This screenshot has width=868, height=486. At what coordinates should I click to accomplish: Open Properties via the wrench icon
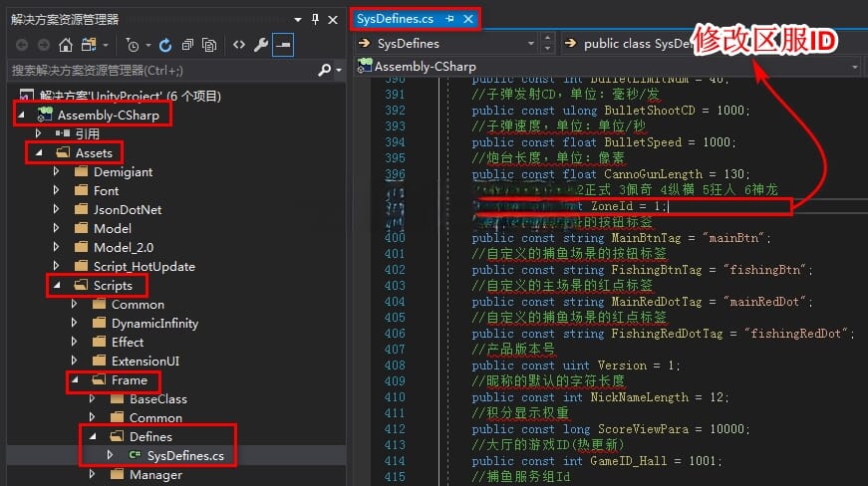pyautogui.click(x=261, y=45)
